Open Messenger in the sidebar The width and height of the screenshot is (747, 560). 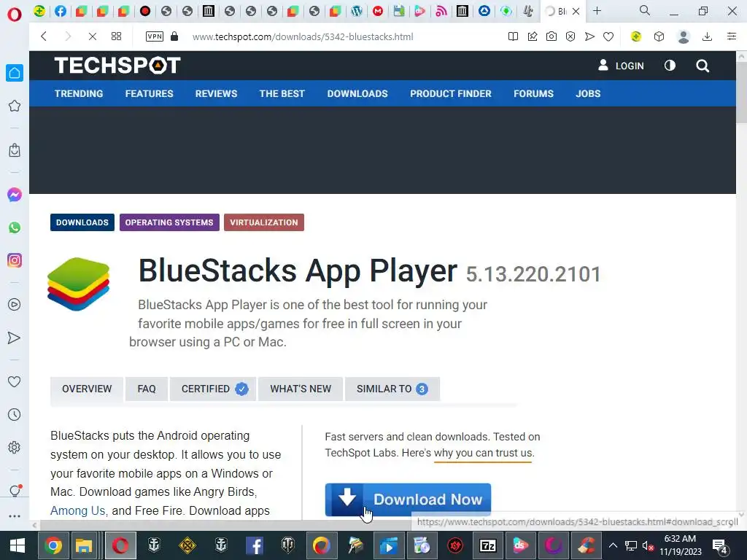pos(15,194)
